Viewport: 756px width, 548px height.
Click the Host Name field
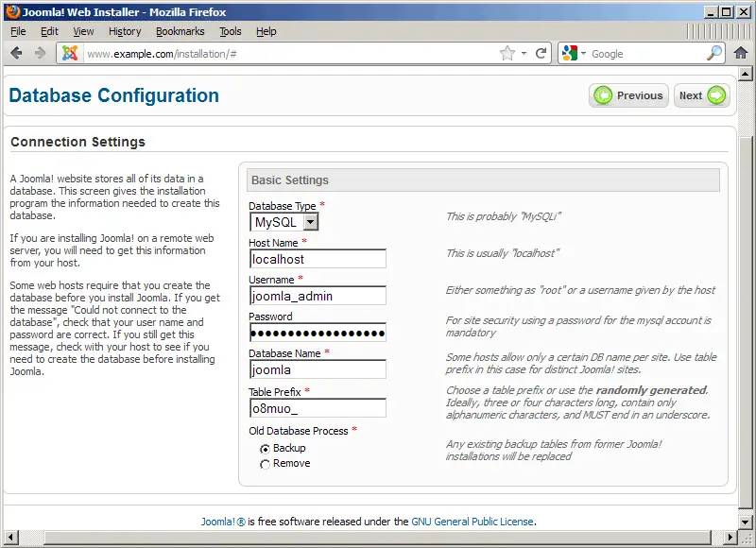[318, 259]
